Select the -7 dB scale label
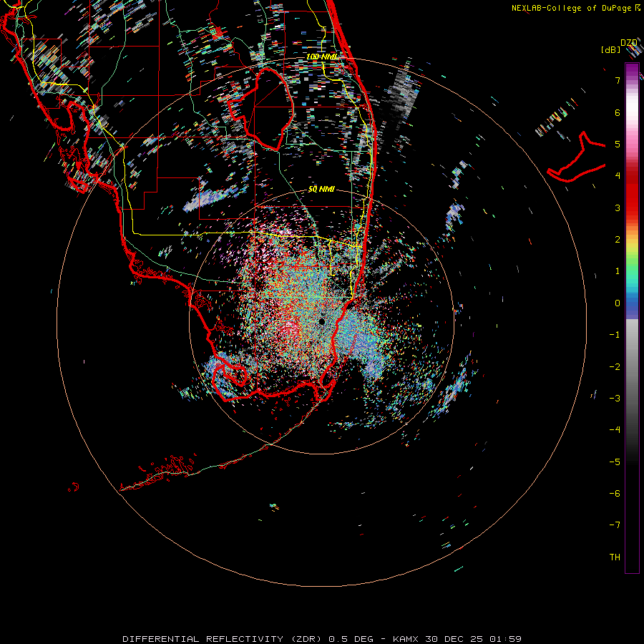 coord(615,525)
